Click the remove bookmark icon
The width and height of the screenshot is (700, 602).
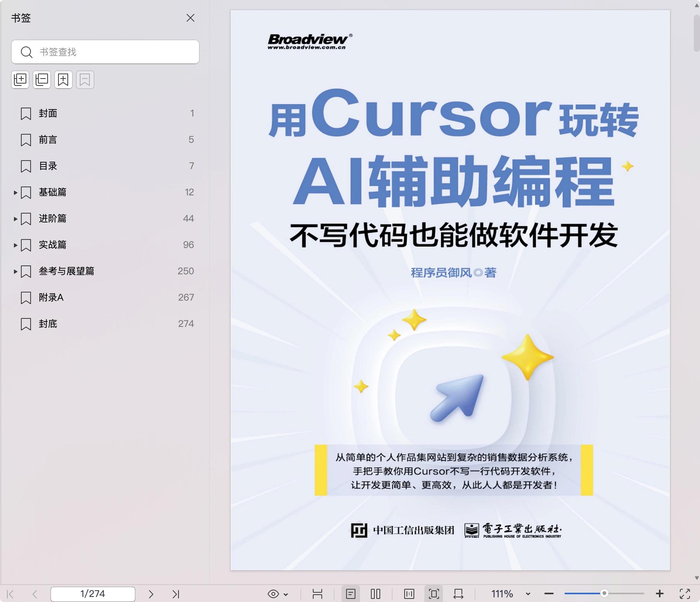pos(85,80)
